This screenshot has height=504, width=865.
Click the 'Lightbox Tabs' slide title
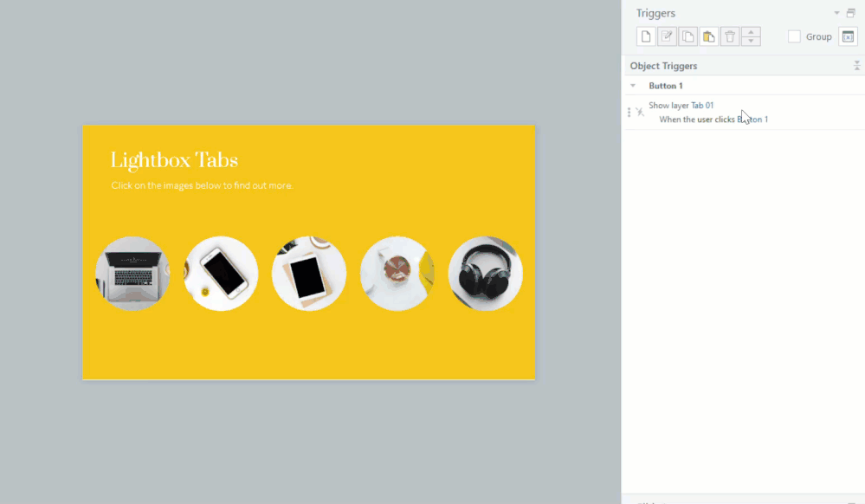[x=174, y=161]
